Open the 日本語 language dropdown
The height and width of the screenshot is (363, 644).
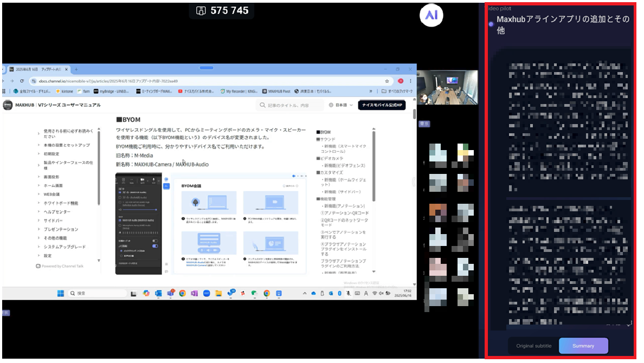(x=341, y=105)
